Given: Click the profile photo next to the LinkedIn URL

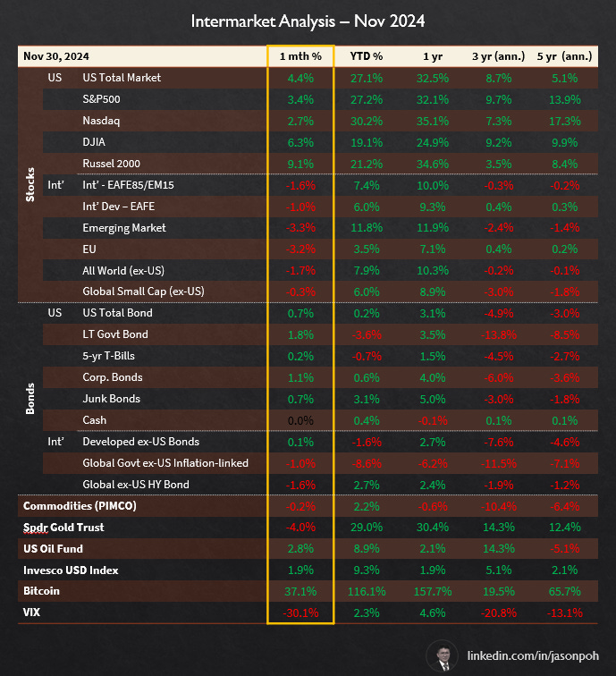Looking at the screenshot, I should [443, 656].
